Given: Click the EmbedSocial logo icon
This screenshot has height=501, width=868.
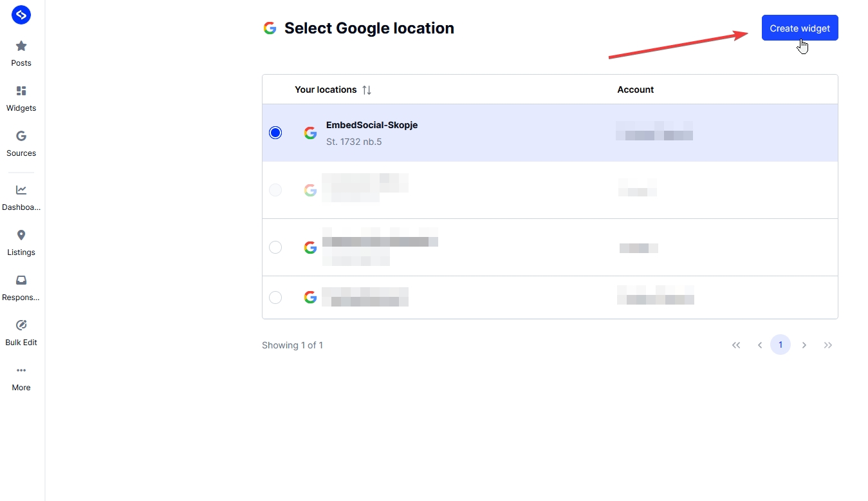Looking at the screenshot, I should point(21,15).
